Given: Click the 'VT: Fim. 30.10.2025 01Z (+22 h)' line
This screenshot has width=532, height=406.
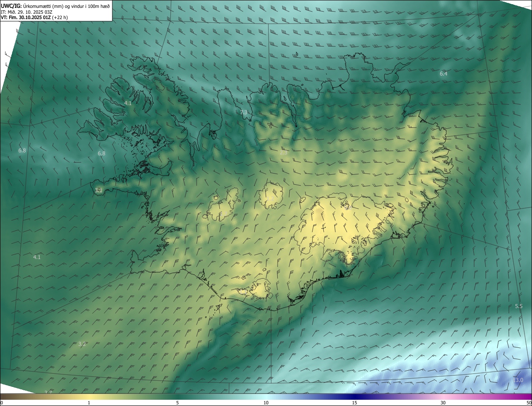Looking at the screenshot, I should pos(34,17).
